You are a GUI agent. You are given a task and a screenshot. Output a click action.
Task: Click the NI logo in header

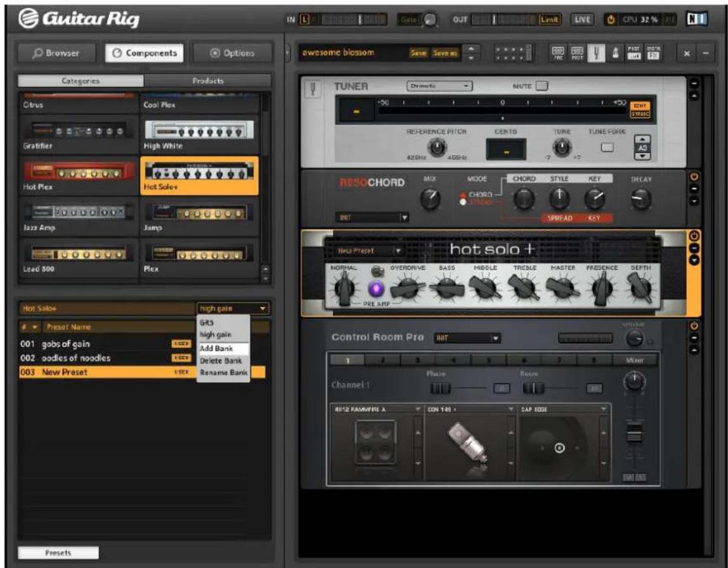pyautogui.click(x=696, y=19)
